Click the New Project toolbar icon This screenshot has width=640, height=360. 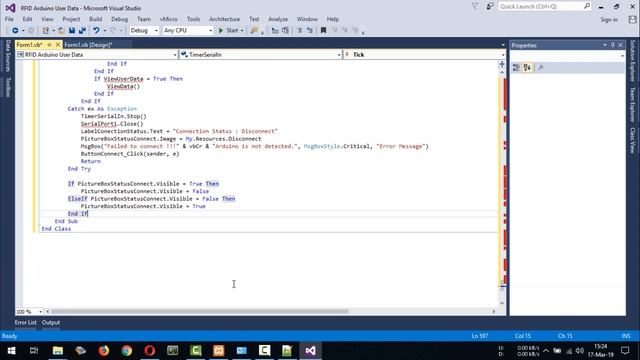pos(46,31)
